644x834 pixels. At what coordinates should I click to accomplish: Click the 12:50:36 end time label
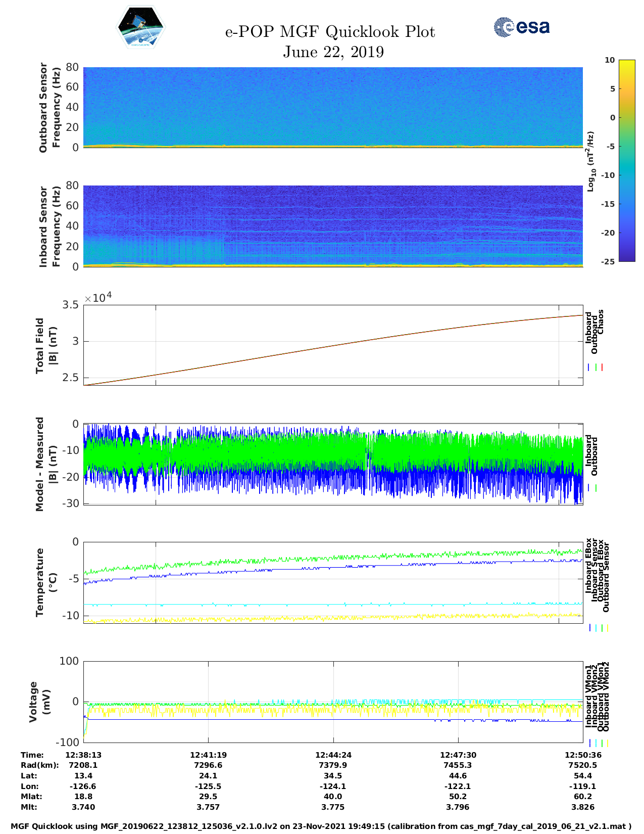point(582,755)
